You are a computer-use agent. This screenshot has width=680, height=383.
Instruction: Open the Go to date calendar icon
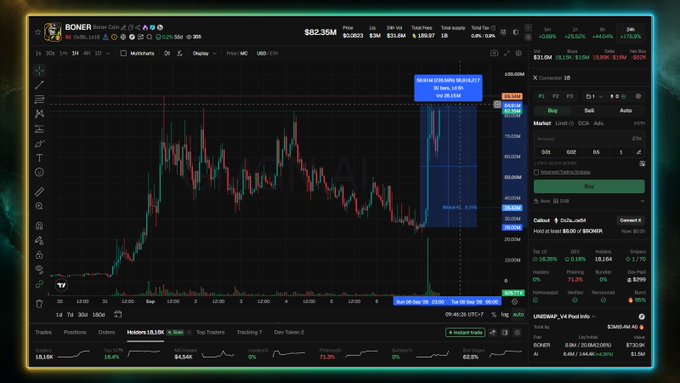(118, 314)
